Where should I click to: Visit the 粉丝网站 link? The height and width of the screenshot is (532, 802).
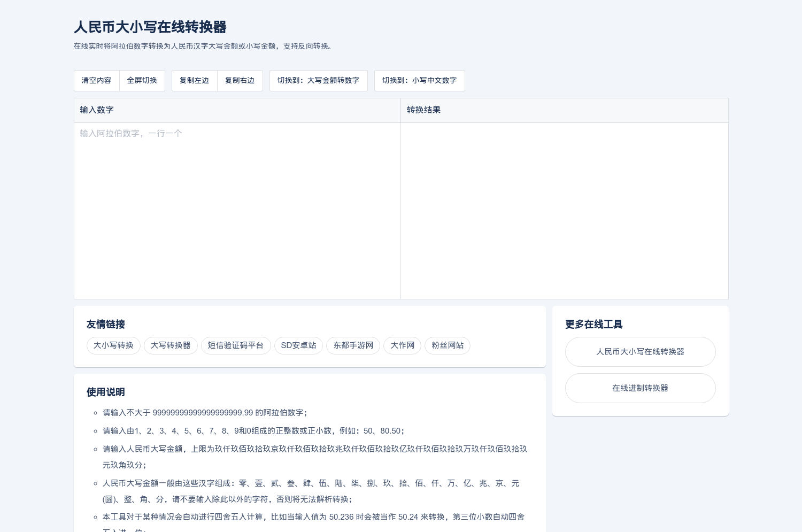(448, 345)
